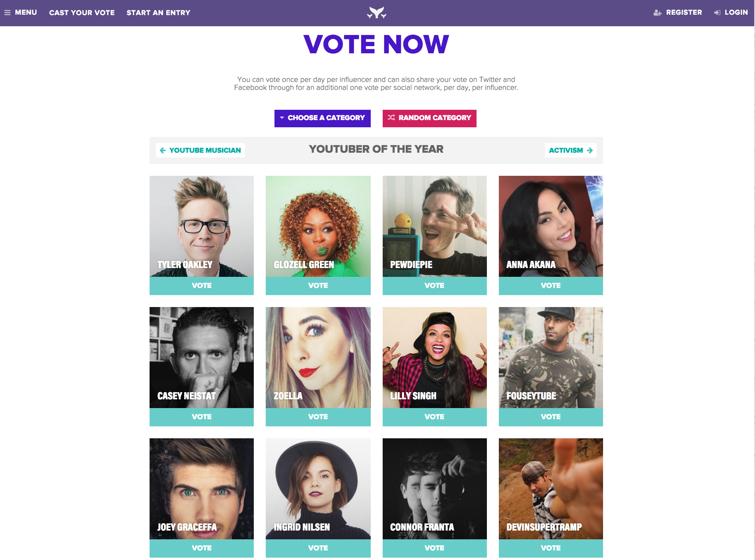Click the register user icon
The height and width of the screenshot is (560, 755).
pos(657,13)
